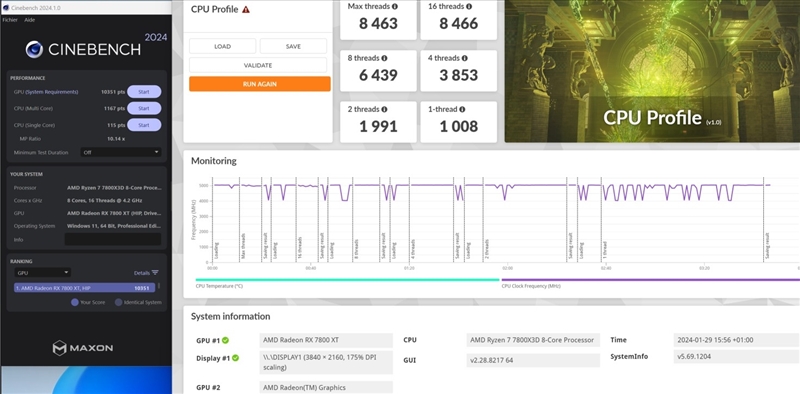This screenshot has height=394, width=800.
Task: Click the SAVE button
Action: (293, 46)
